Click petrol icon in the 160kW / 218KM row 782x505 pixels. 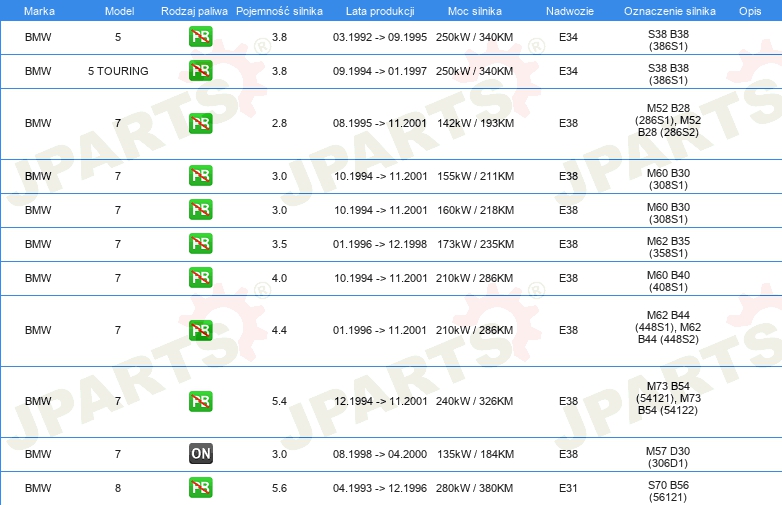pyautogui.click(x=200, y=209)
